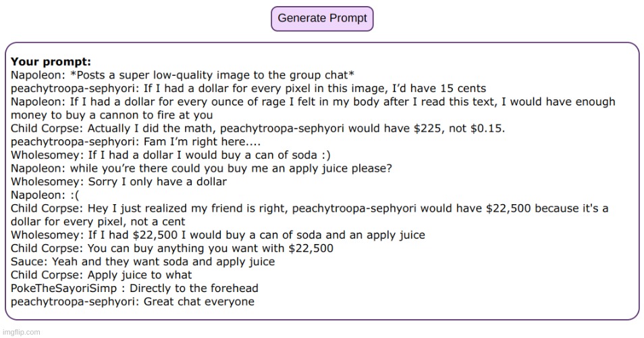Screen dimensions: 644x338
Task: Select "Sorry I only have a dollar" line
Action: tap(119, 181)
